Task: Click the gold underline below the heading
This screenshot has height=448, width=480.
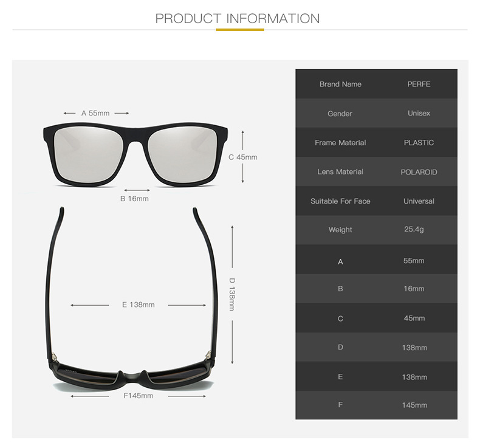Action: pos(239,30)
